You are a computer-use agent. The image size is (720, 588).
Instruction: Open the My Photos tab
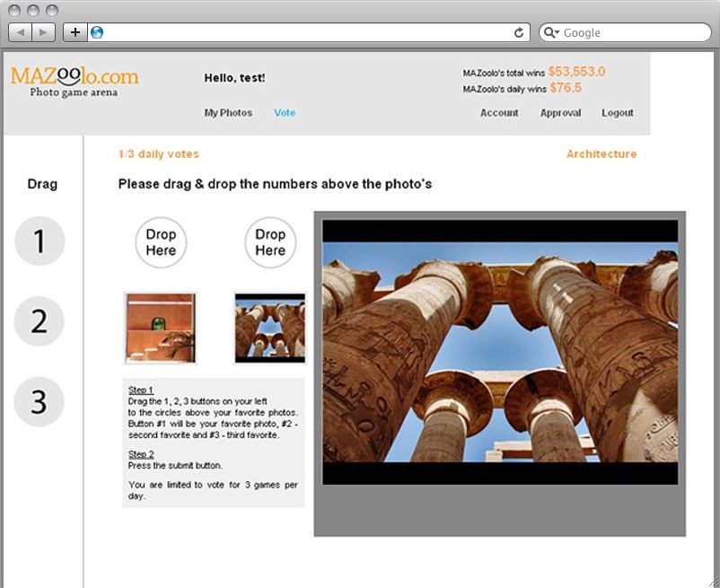pyautogui.click(x=228, y=113)
